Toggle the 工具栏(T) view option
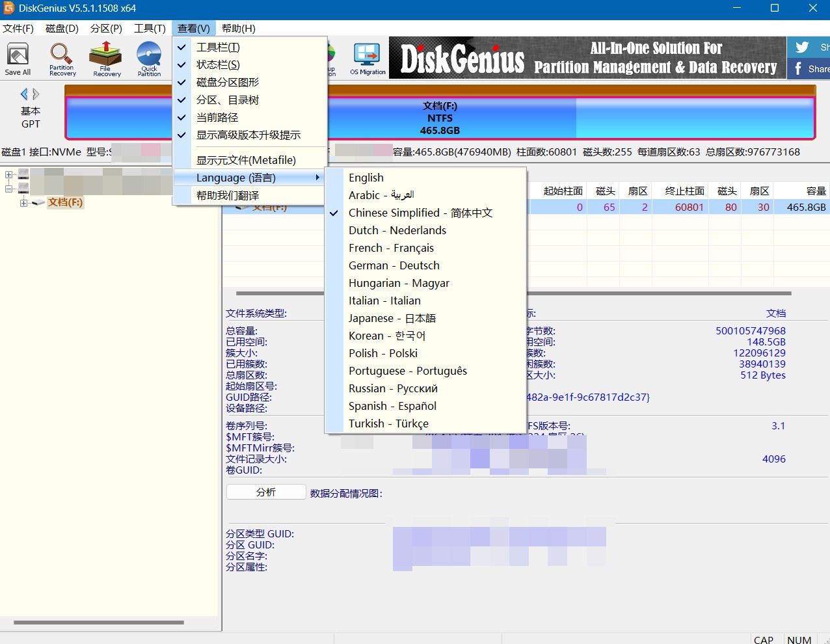Viewport: 830px width, 644px height. 249,47
